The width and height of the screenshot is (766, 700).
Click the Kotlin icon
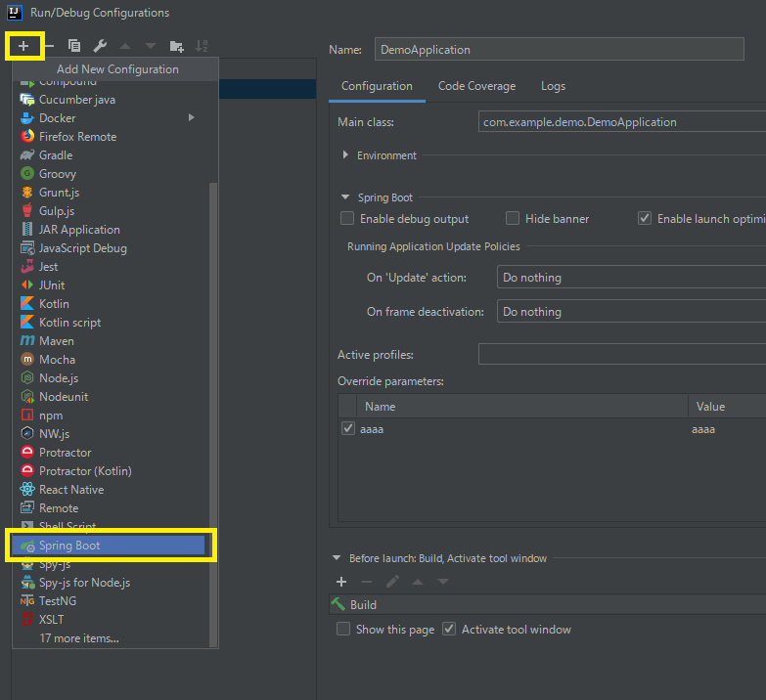[27, 304]
